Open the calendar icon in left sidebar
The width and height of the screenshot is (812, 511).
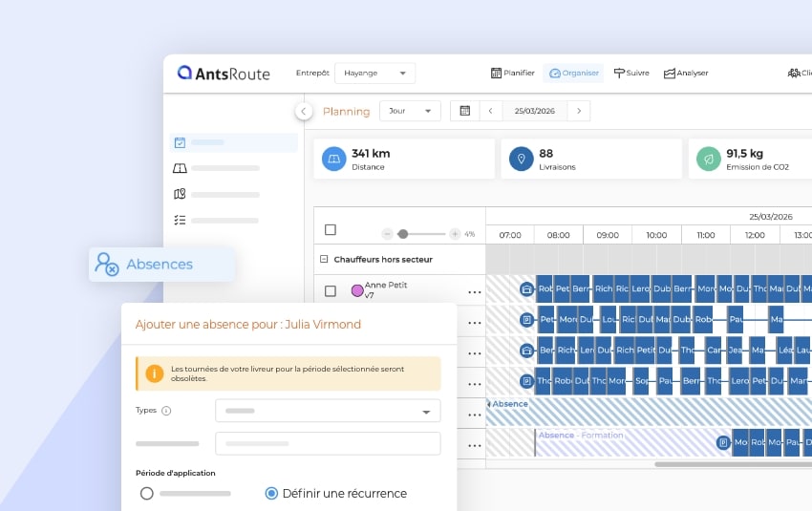180,142
